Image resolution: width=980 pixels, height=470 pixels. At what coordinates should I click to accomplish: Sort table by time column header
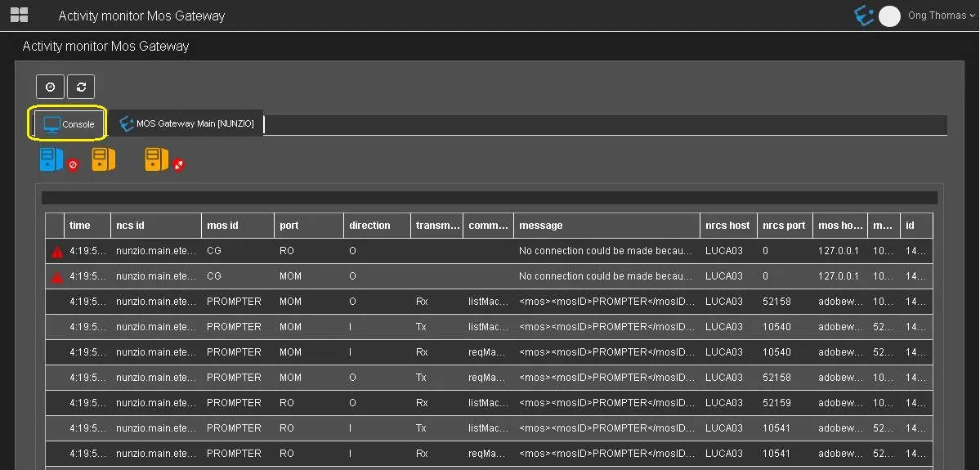pyautogui.click(x=80, y=226)
